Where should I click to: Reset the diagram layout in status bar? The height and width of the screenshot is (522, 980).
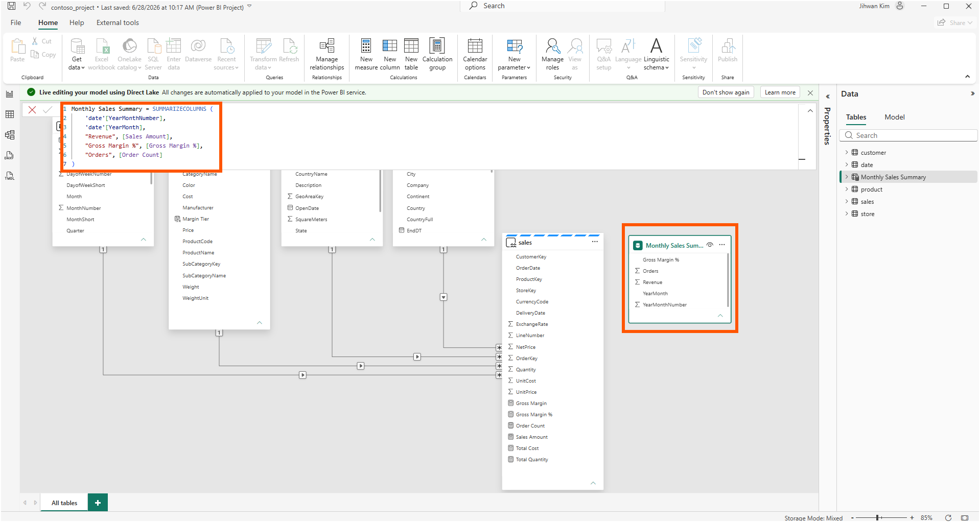pos(948,517)
